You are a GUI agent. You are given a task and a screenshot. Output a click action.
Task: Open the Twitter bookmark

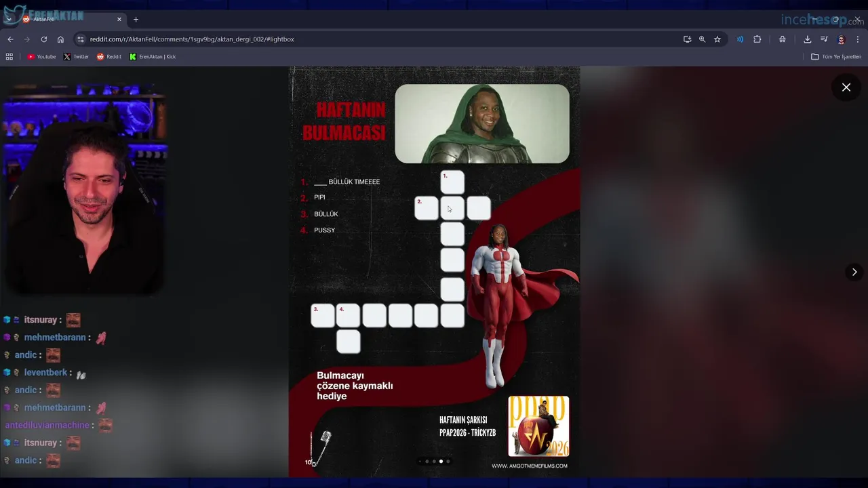coord(76,57)
